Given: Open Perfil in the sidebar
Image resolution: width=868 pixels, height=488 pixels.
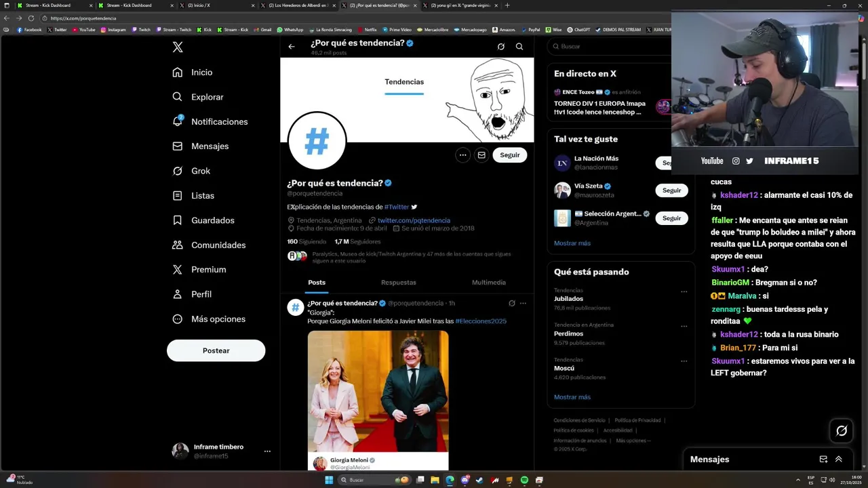Looking at the screenshot, I should pos(192,294).
